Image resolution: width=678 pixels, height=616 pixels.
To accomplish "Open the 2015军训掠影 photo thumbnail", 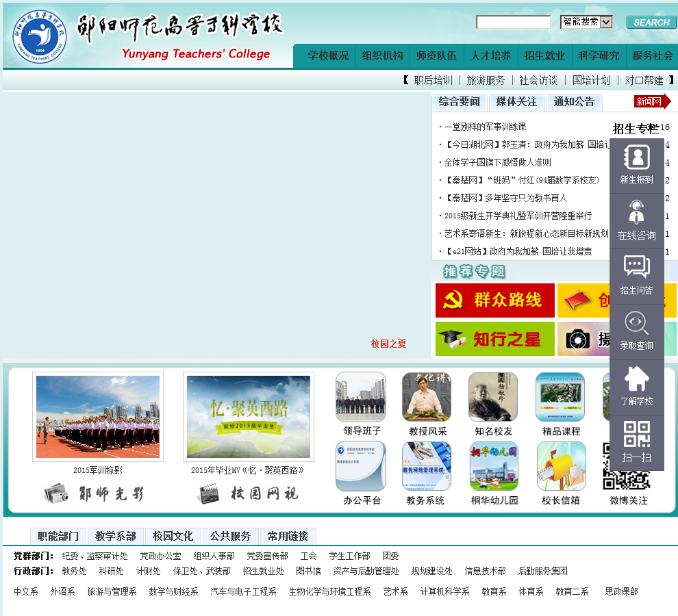I will (x=98, y=417).
